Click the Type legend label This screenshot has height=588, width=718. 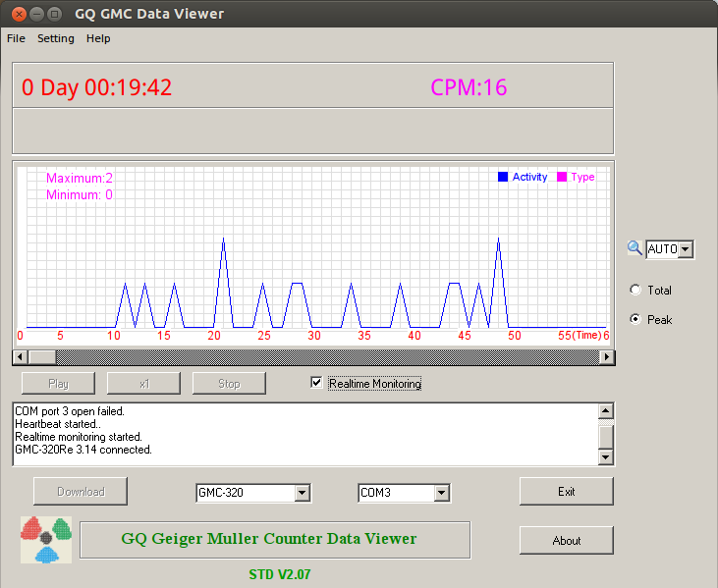582,177
